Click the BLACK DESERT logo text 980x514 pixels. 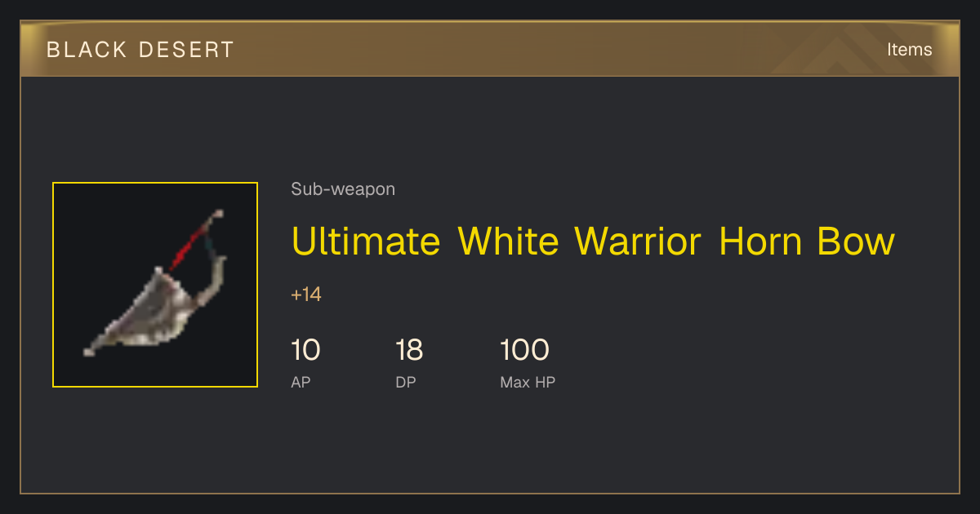140,50
